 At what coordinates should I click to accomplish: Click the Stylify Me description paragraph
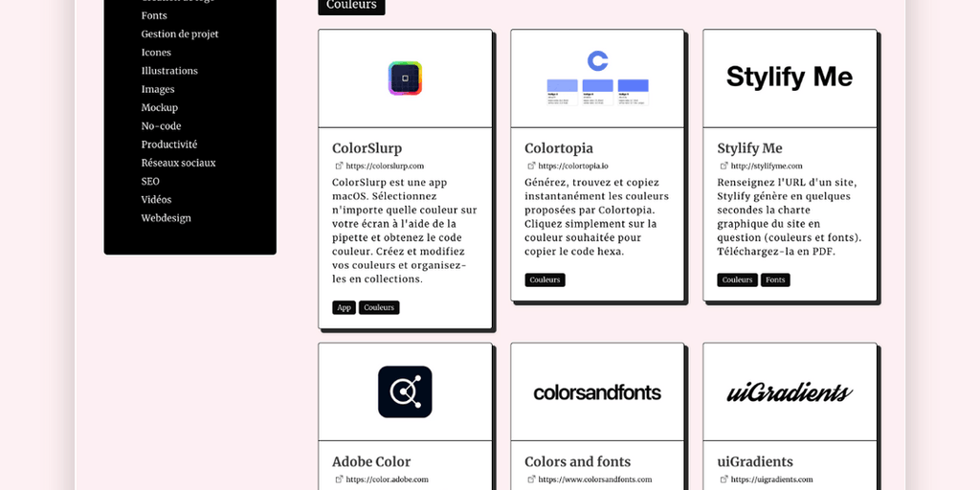pyautogui.click(x=790, y=217)
